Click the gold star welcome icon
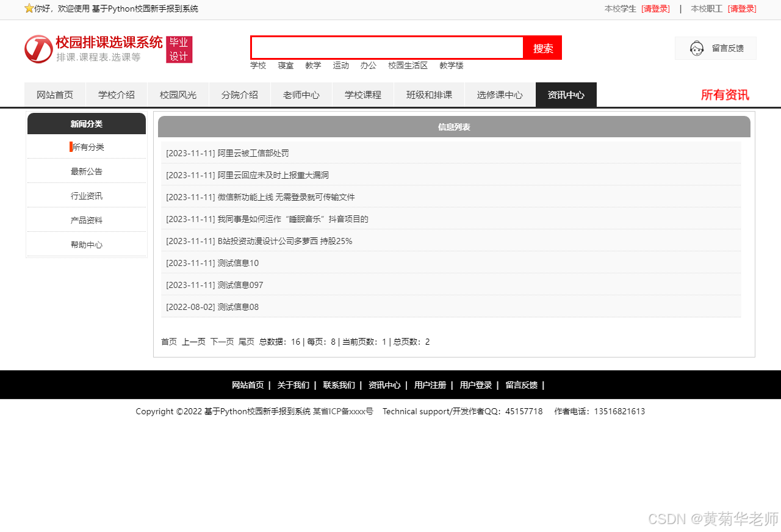This screenshot has width=781, height=532. 29,9
